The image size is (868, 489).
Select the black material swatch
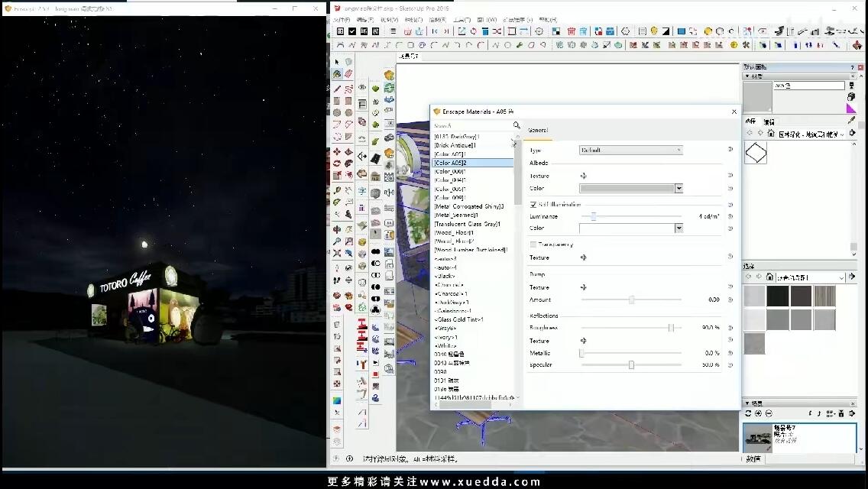click(778, 296)
